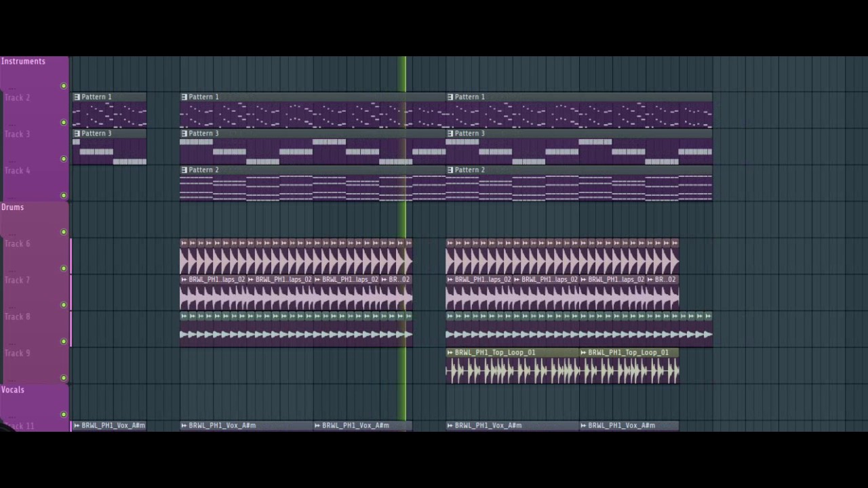This screenshot has width=868, height=488.
Task: Toggle Track 6 mute switch
Action: pyautogui.click(x=64, y=269)
